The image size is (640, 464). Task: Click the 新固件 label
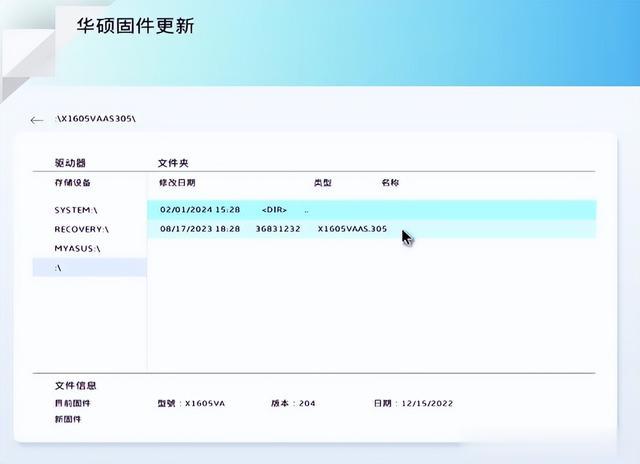(68, 419)
